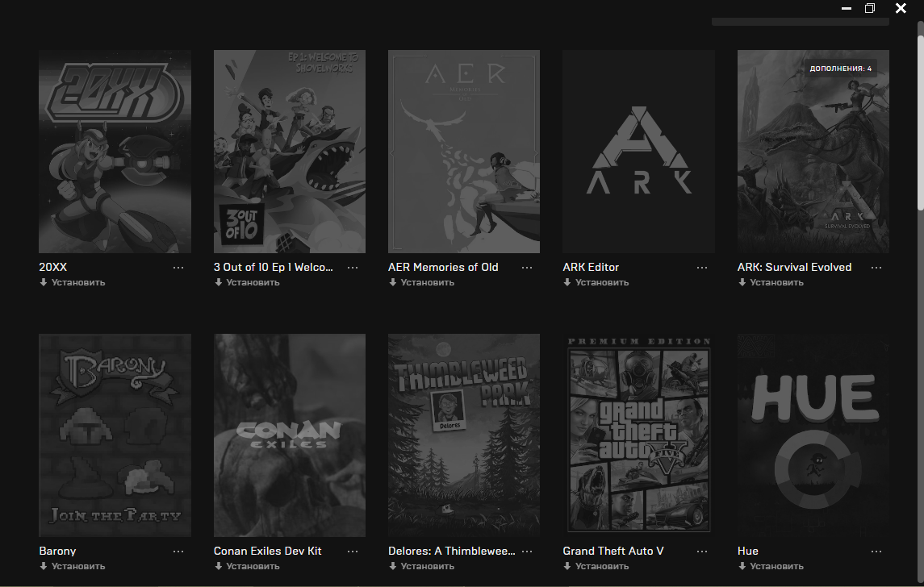The height and width of the screenshot is (587, 924).
Task: Click the AER Memories of Old title
Action: pyautogui.click(x=443, y=268)
